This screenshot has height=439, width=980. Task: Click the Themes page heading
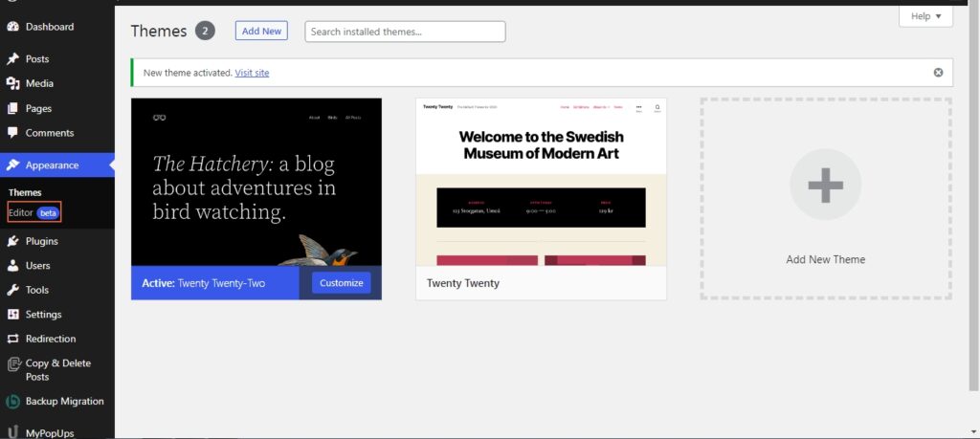(159, 32)
